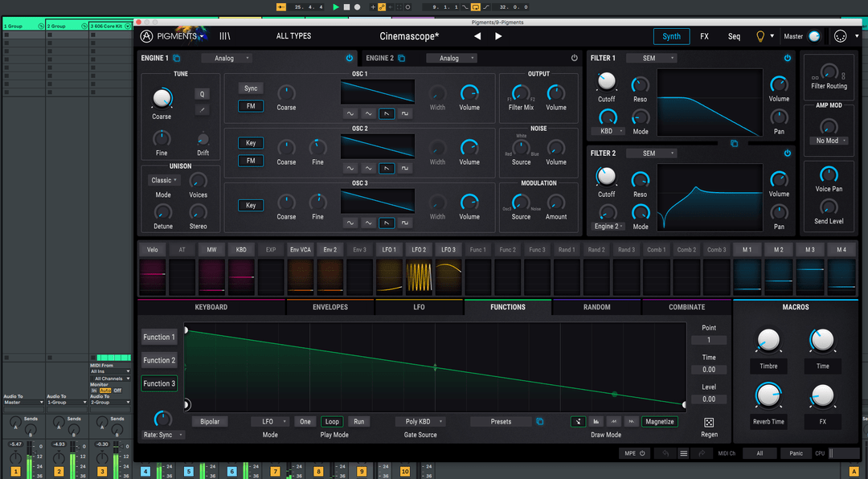868x479 pixels.
Task: Copy the function preset icon
Action: (x=540, y=421)
